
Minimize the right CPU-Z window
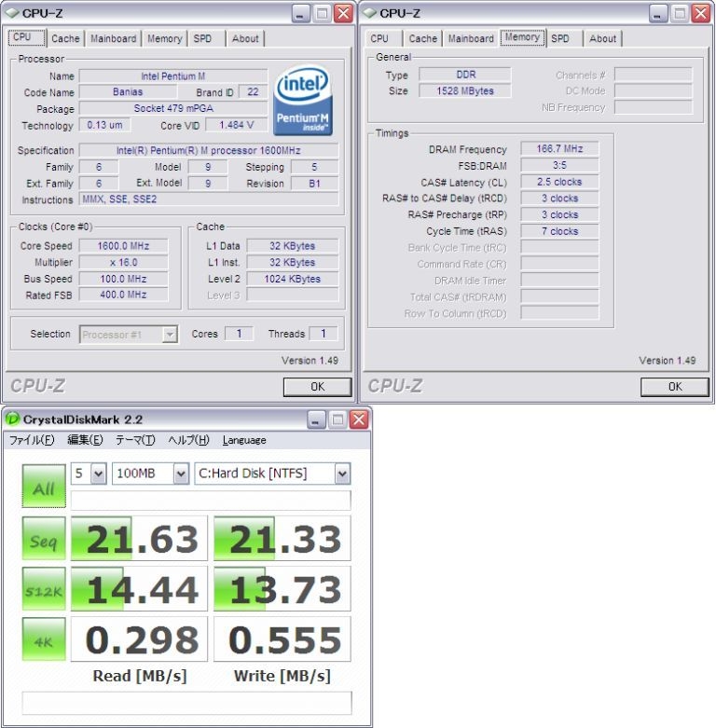pyautogui.click(x=658, y=13)
